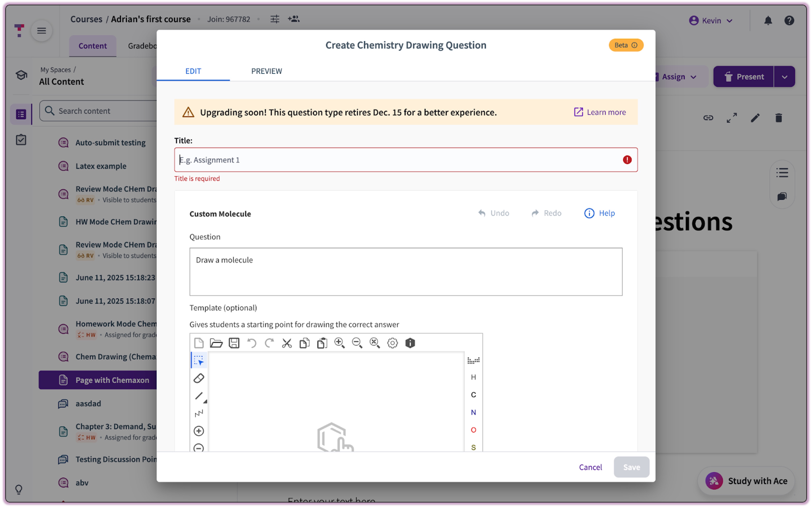
Task: Zoom in on the molecule canvas
Action: point(340,343)
